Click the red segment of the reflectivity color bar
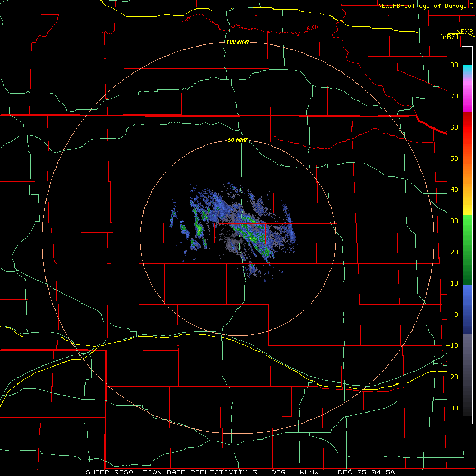Image resolution: width=476 pixels, height=476 pixels. point(467,127)
